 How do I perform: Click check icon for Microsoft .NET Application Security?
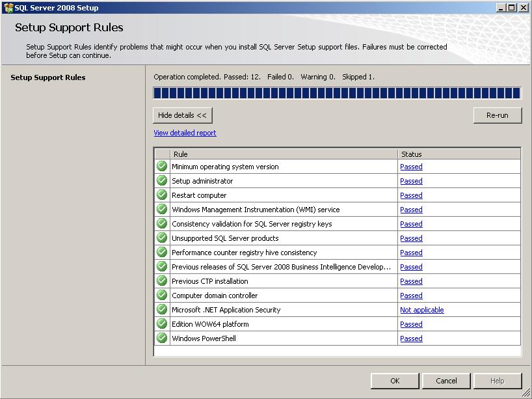click(162, 309)
